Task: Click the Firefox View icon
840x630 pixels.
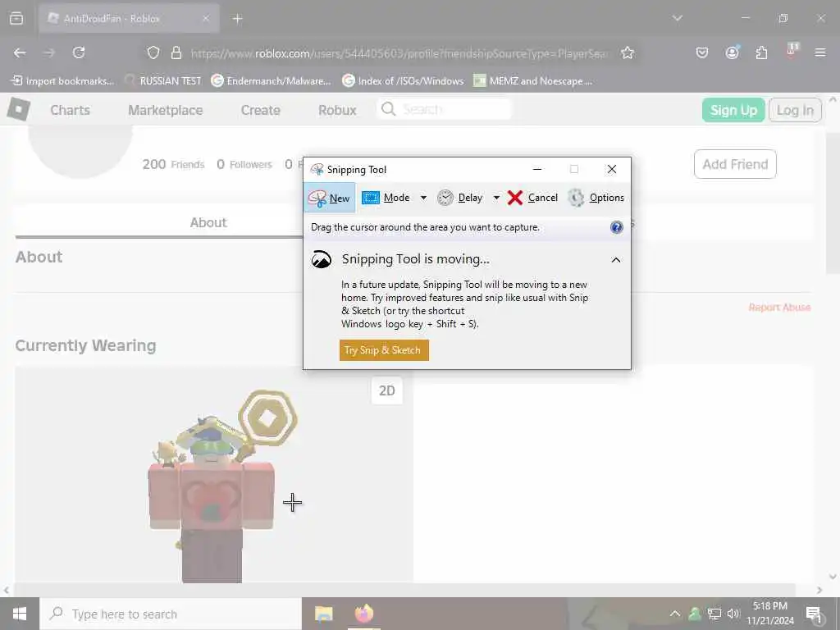Action: coord(16,18)
